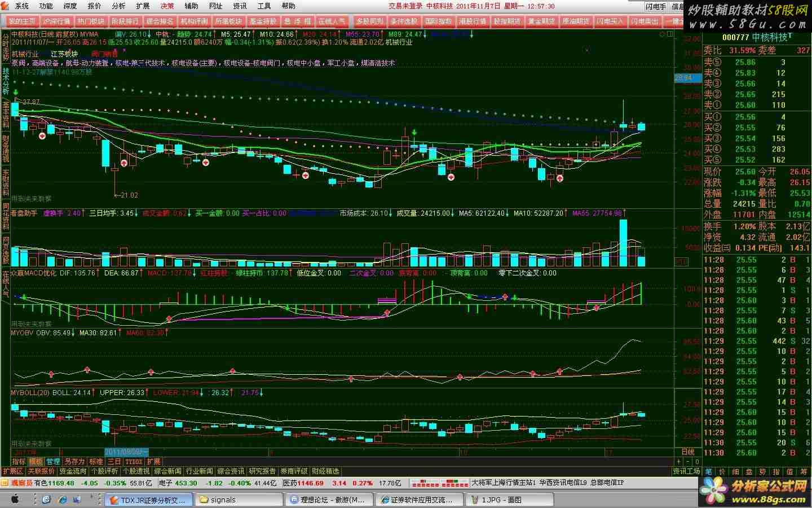Open the 财经精选 info tab
The height and width of the screenshot is (508, 812).
326,471
